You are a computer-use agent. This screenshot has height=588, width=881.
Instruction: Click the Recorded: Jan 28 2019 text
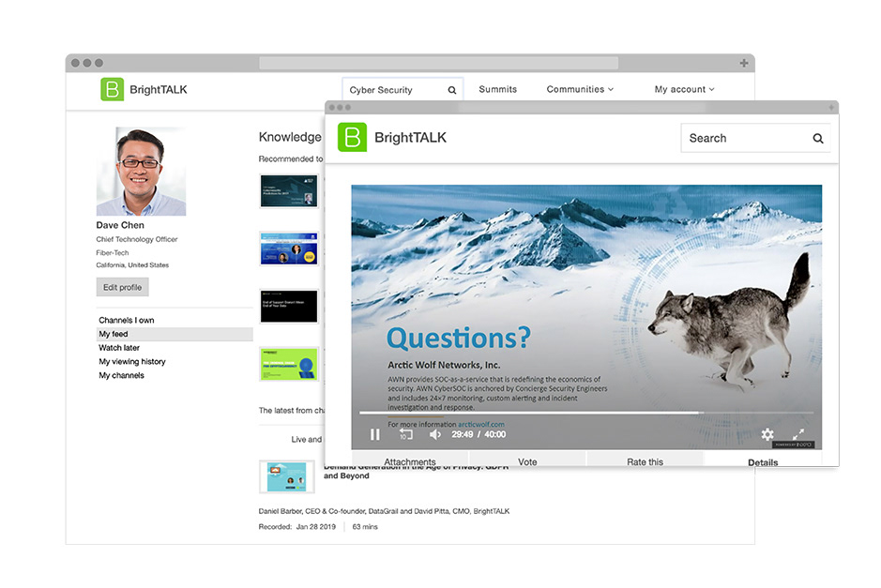click(x=296, y=527)
